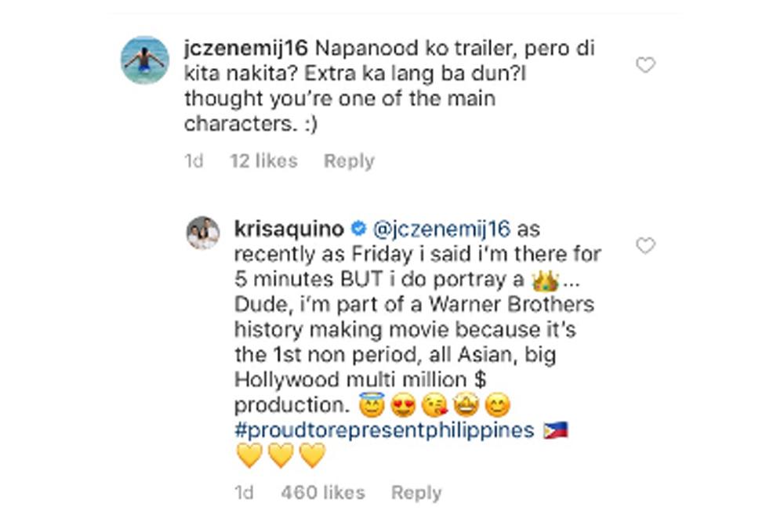Open the #proudtorepresentphilippines hashtag
Screen dimensions: 784x532
click(x=384, y=430)
